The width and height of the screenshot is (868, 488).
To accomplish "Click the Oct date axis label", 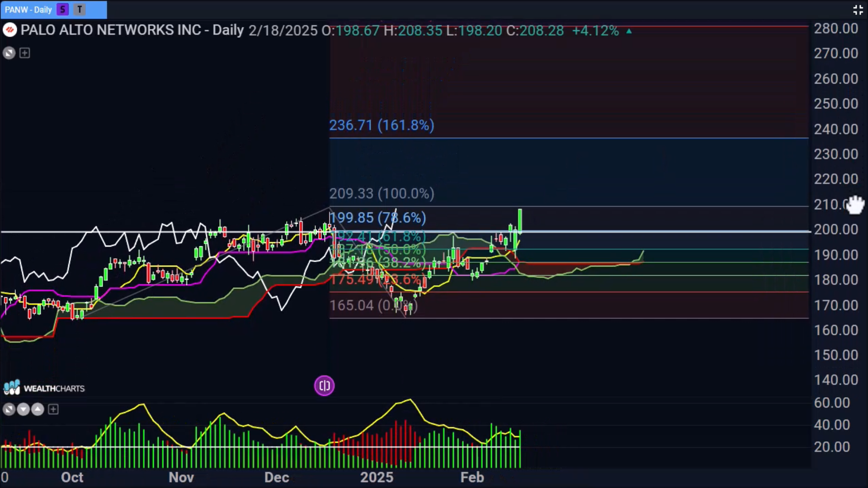I will 72,478.
